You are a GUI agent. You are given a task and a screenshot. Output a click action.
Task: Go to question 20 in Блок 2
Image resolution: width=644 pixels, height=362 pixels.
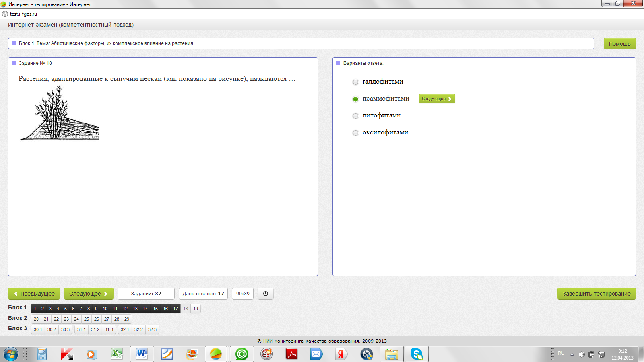(36, 319)
